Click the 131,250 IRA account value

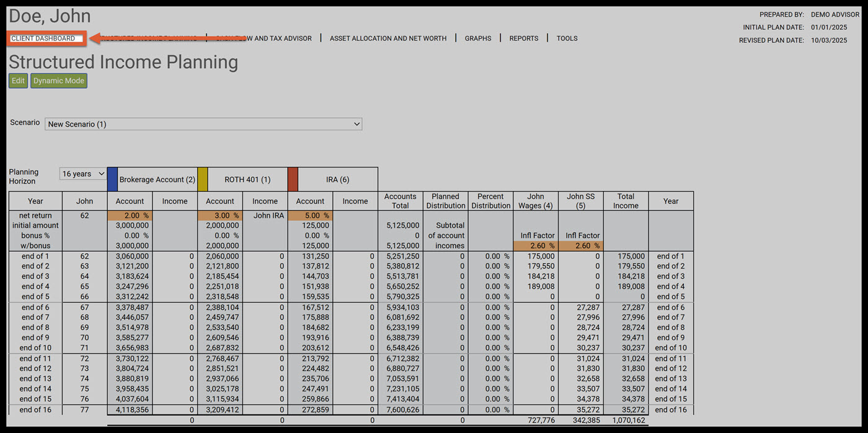pos(316,256)
